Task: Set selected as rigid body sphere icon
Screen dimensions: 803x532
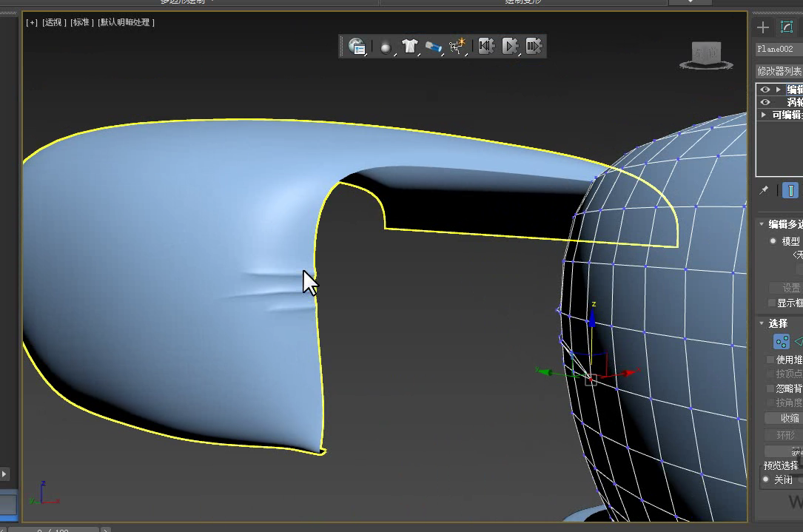Action: 386,47
